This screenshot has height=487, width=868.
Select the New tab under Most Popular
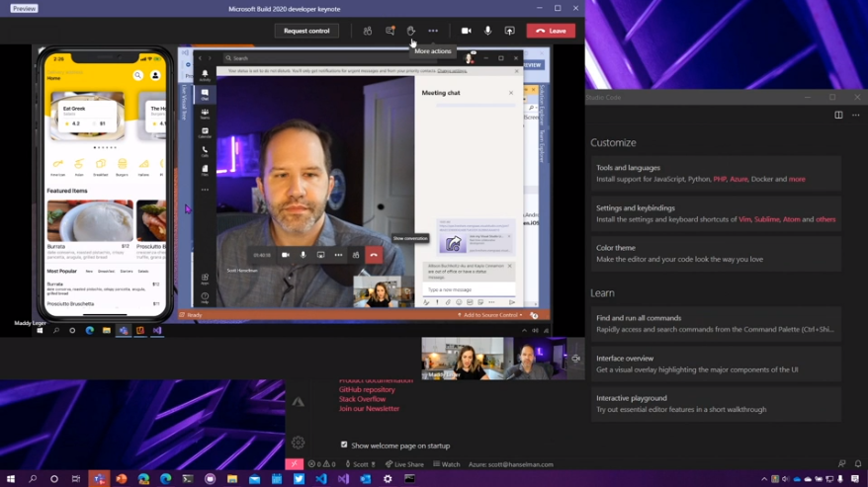89,272
